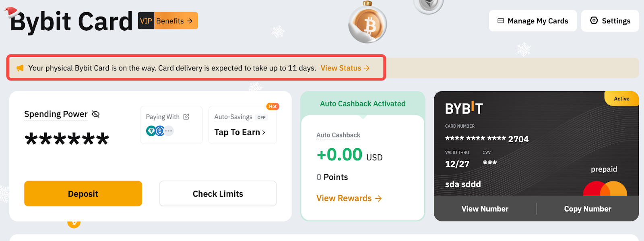
Task: Click the Mastercard logo on card
Action: (x=605, y=189)
